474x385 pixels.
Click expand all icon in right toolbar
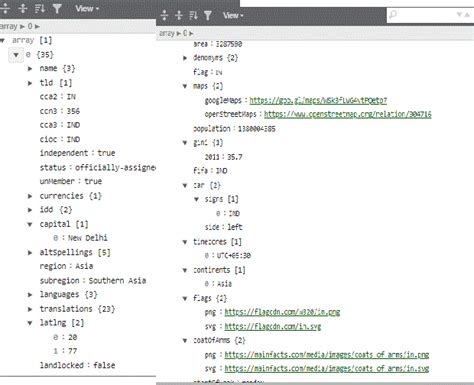164,15
